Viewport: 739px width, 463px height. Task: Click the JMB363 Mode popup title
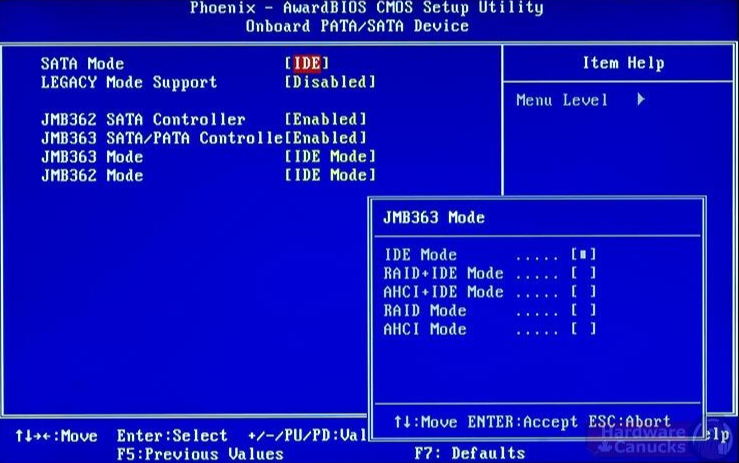(434, 217)
